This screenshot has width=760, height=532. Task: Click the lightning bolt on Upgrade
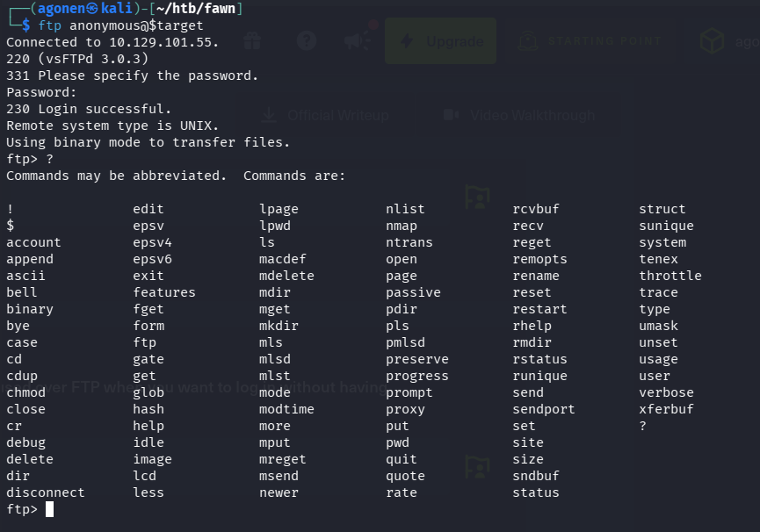(406, 41)
